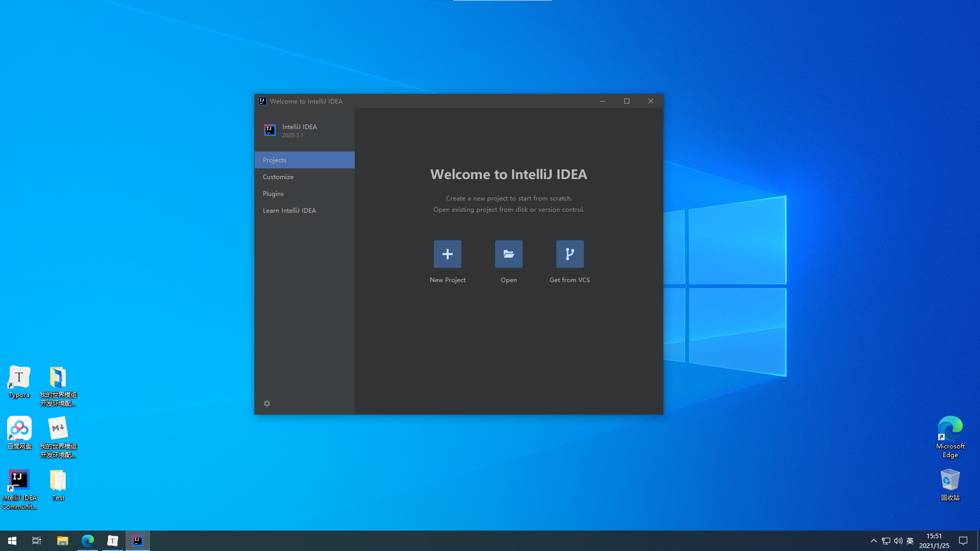The height and width of the screenshot is (551, 980).
Task: Click the Open folder icon
Action: click(508, 254)
